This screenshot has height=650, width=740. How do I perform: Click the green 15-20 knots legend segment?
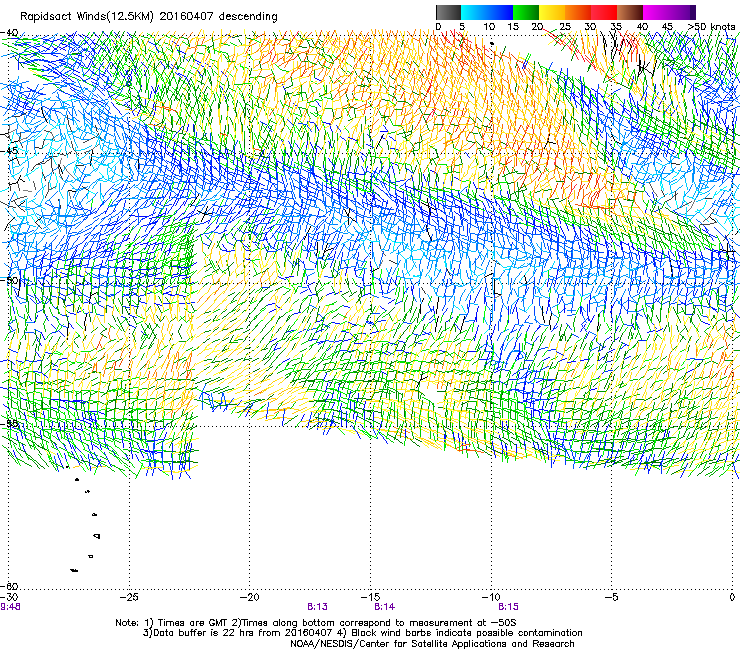tap(526, 12)
